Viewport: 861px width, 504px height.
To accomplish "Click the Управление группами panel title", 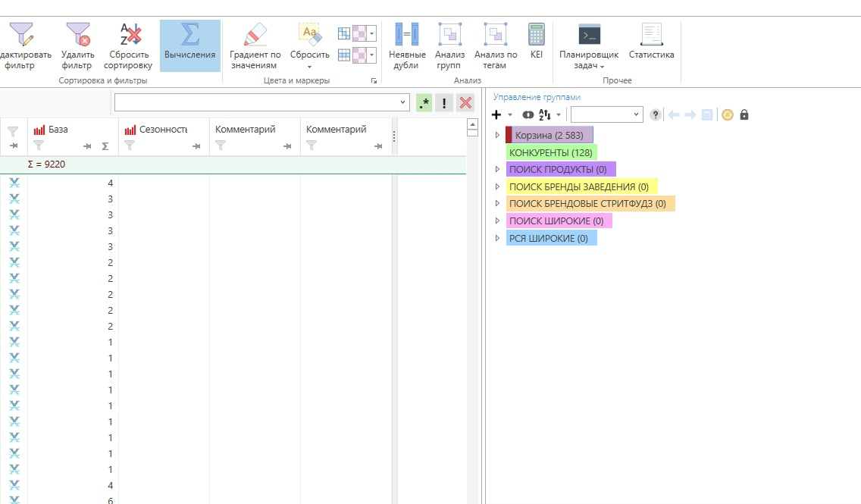I will [x=537, y=97].
